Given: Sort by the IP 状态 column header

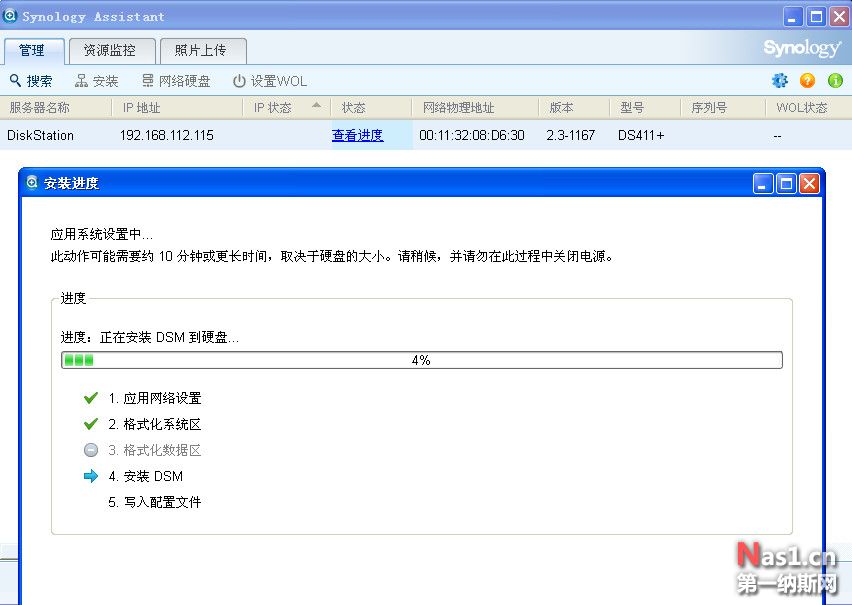Looking at the screenshot, I should click(x=286, y=108).
